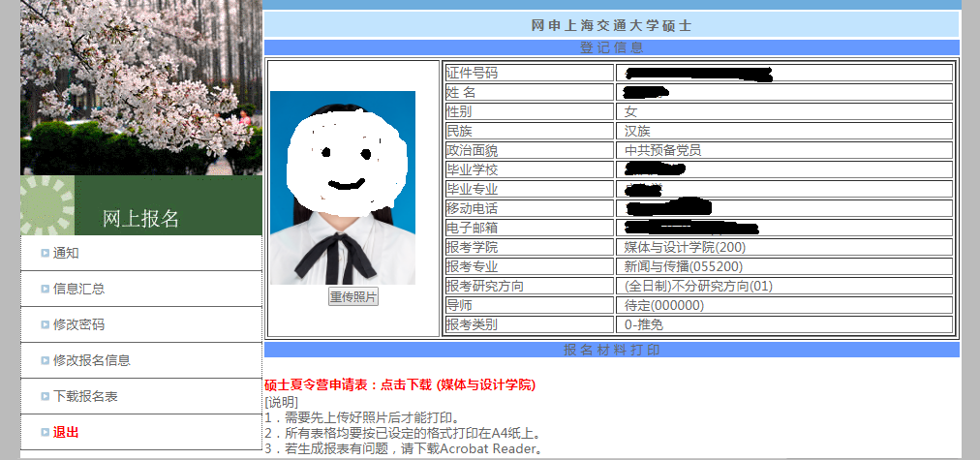Click the 网申上海交通大学硕士 title

[x=612, y=25]
